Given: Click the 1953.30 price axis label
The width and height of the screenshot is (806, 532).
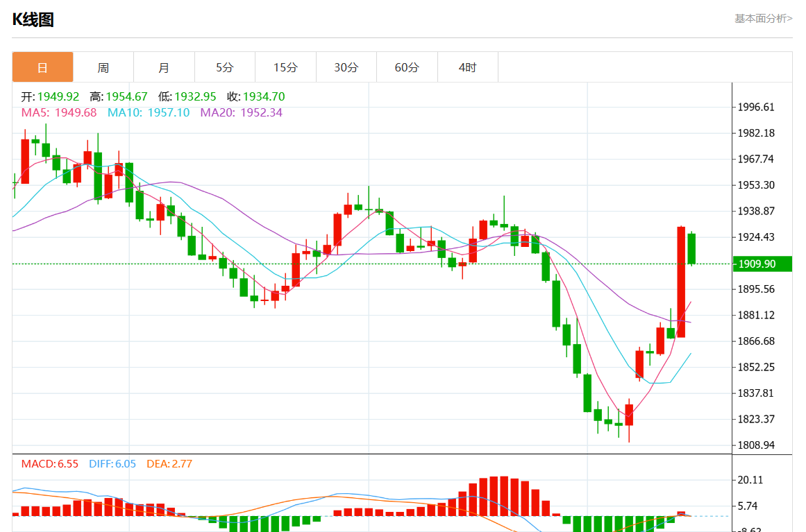Looking at the screenshot, I should pos(755,185).
